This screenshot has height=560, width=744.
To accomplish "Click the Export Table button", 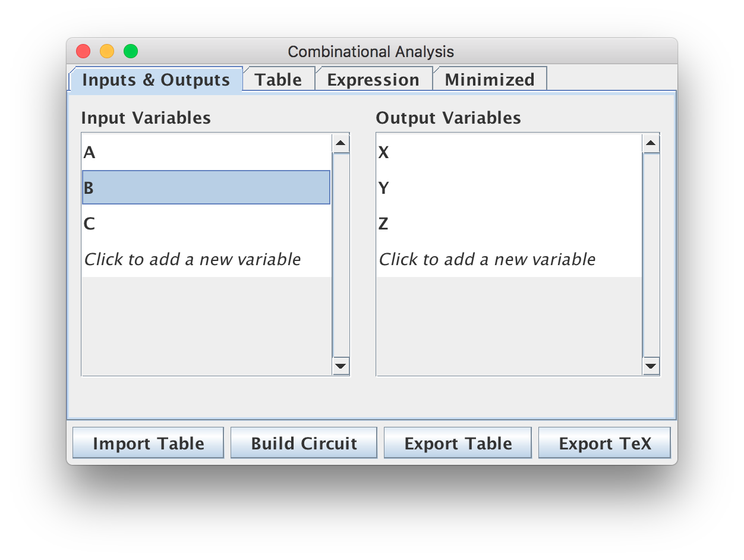I will 458,443.
